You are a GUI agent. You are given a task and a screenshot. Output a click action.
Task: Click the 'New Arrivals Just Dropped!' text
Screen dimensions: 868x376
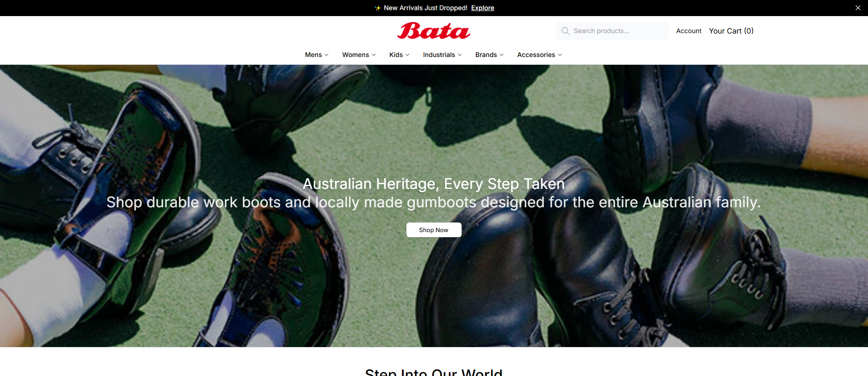pos(426,8)
